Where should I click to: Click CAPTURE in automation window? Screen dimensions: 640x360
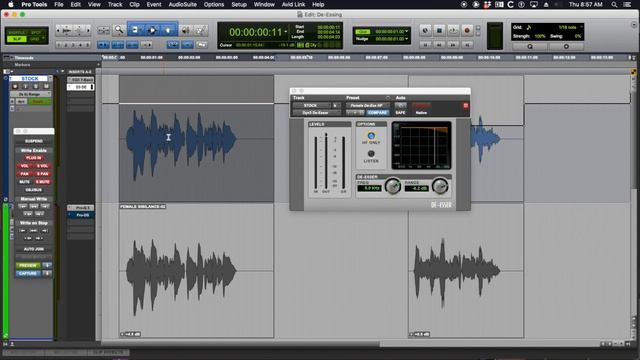(28, 273)
